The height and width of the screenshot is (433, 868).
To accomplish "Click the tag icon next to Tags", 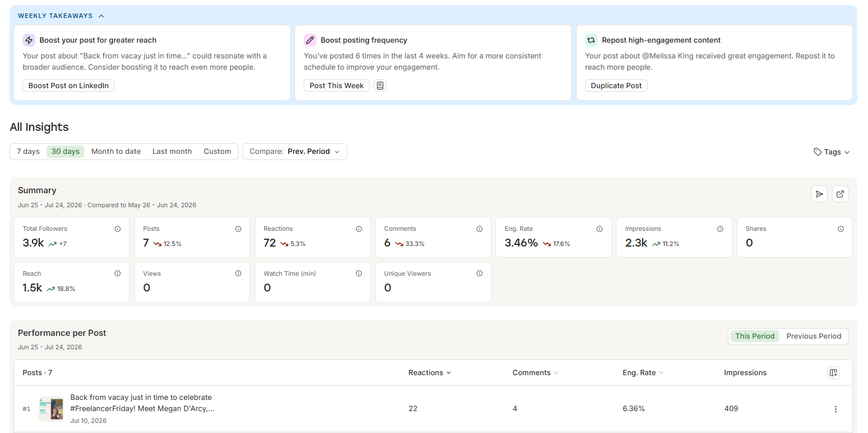I will point(818,152).
